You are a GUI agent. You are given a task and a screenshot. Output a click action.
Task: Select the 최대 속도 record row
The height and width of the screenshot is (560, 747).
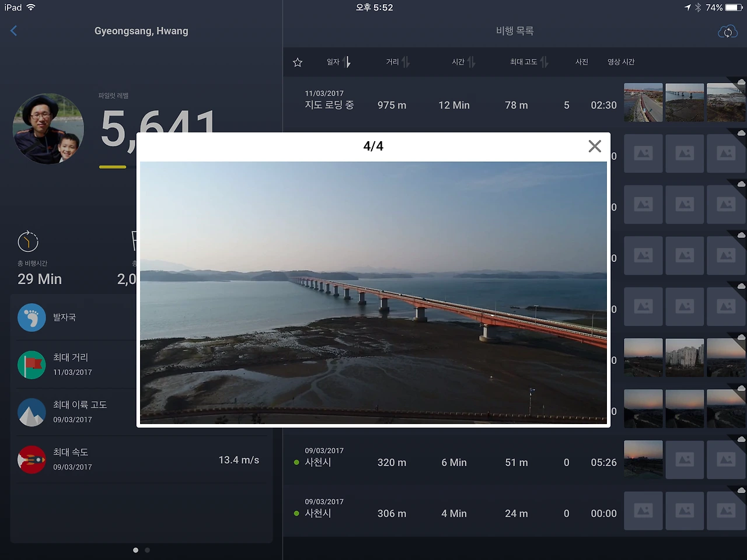pos(141,460)
